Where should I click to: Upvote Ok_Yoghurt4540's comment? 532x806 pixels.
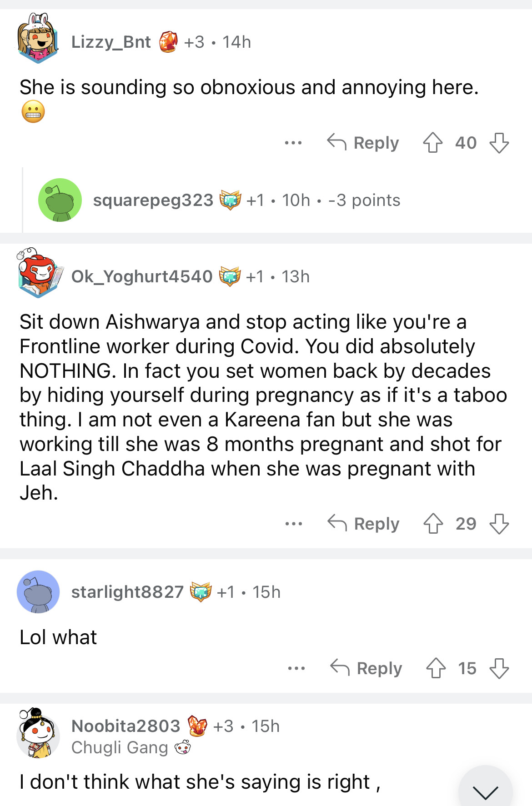433,524
